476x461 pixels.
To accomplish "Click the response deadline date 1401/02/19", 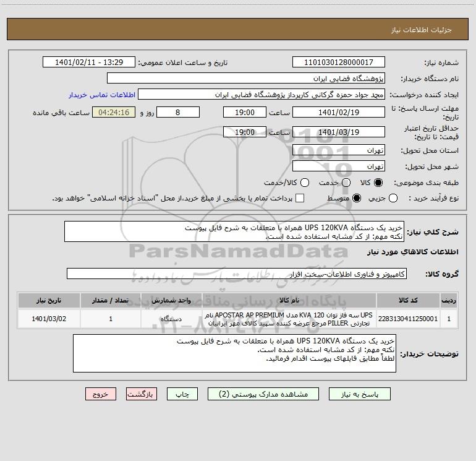I will click(x=339, y=112).
